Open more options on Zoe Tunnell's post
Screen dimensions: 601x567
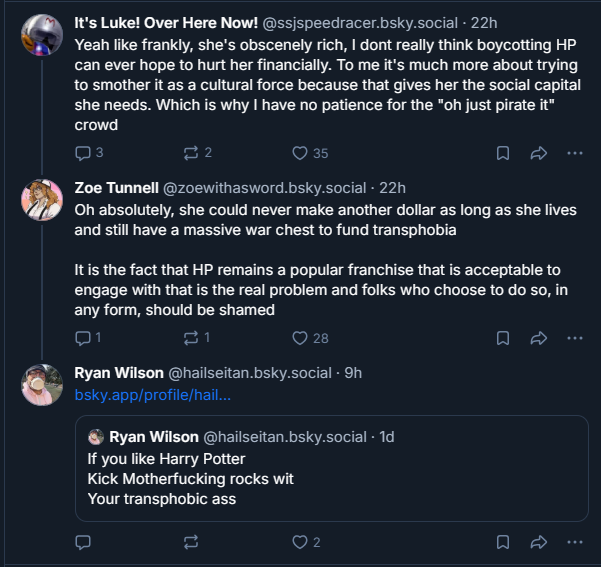click(575, 338)
